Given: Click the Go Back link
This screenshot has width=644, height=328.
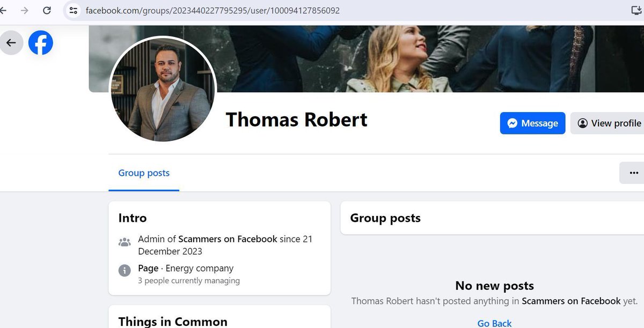Looking at the screenshot, I should click(x=494, y=323).
